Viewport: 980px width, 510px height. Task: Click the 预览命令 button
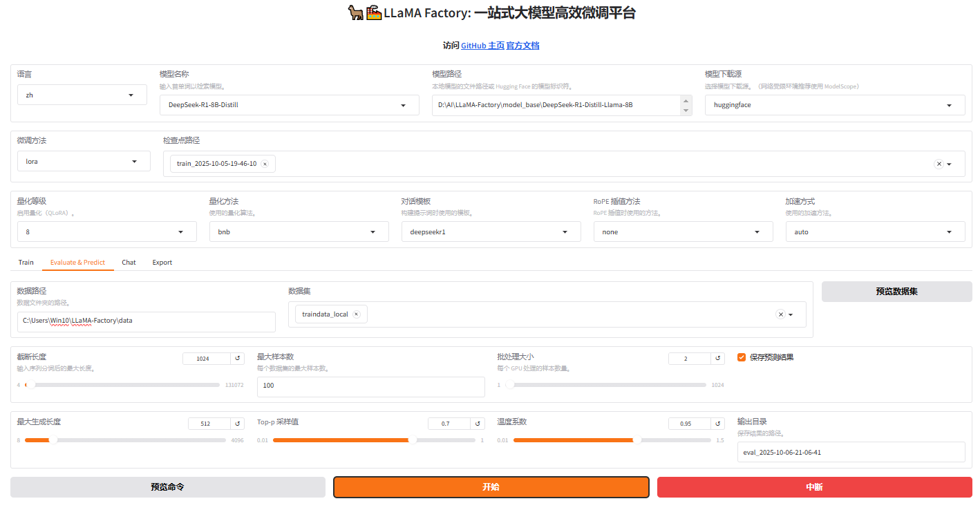point(168,487)
